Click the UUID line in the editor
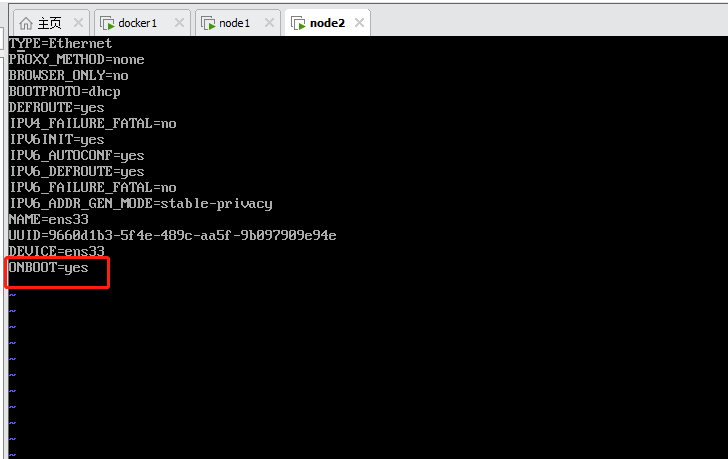The height and width of the screenshot is (459, 728). [x=172, y=235]
